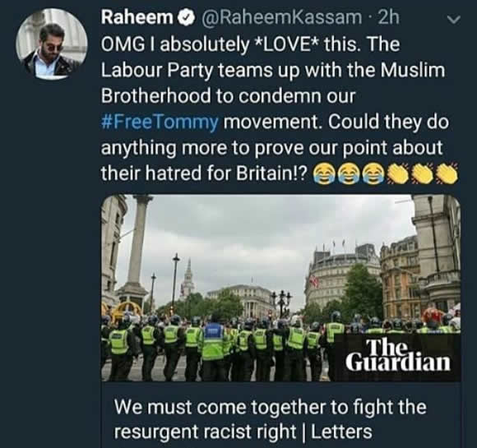Click The Guardian logo on the card

(x=397, y=355)
